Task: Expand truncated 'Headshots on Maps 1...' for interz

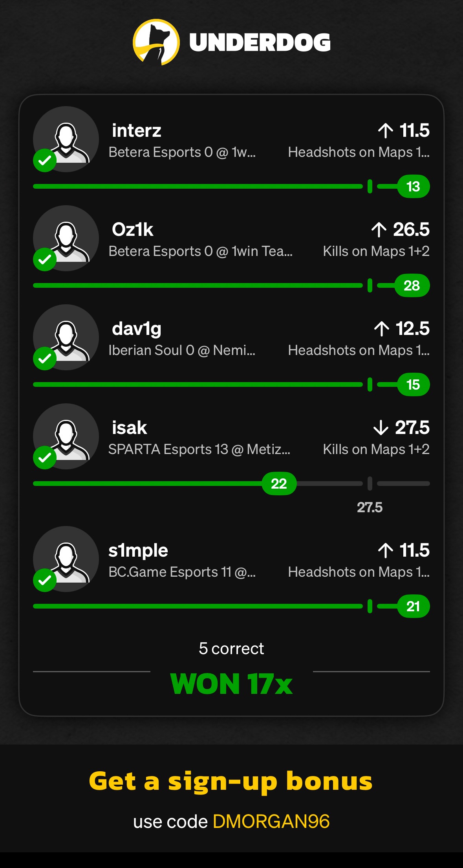Action: [359, 152]
